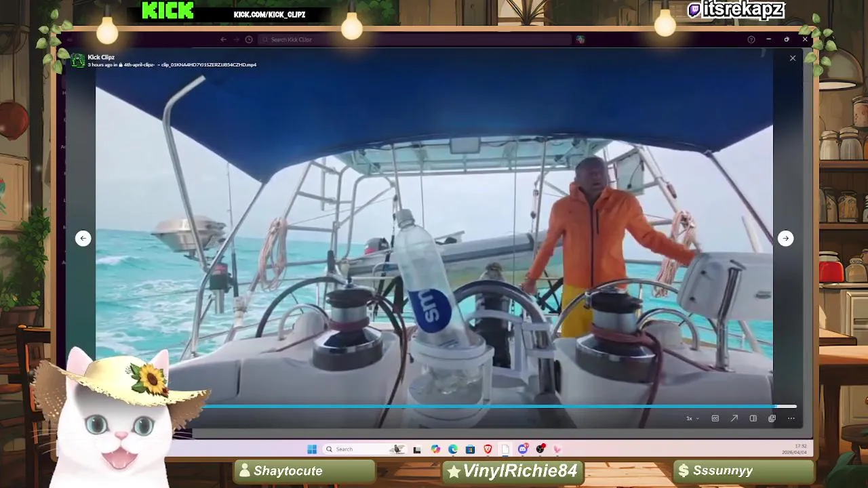Open the more options ellipsis menu
868x488 pixels.
791,418
